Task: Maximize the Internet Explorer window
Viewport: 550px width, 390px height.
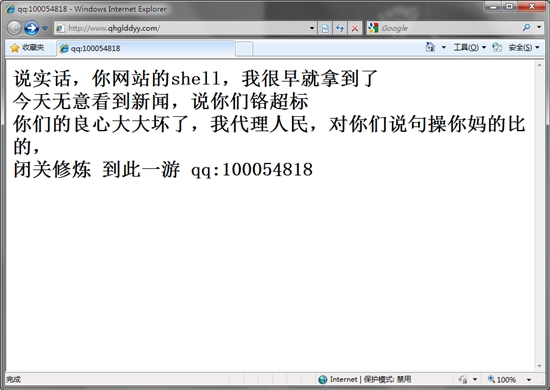Action: pos(510,7)
